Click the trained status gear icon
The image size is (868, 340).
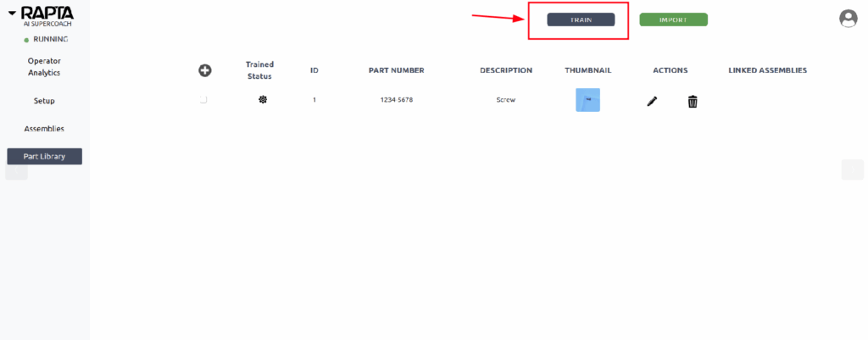point(263,100)
